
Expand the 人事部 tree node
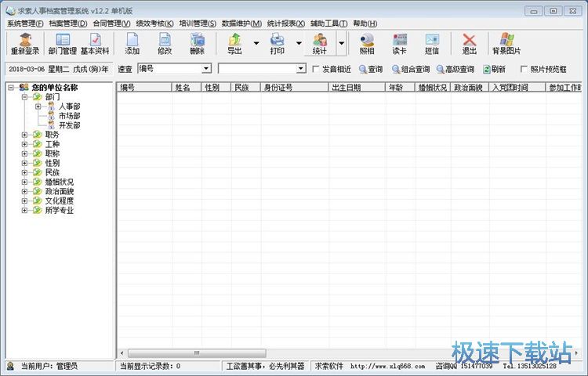[38, 107]
